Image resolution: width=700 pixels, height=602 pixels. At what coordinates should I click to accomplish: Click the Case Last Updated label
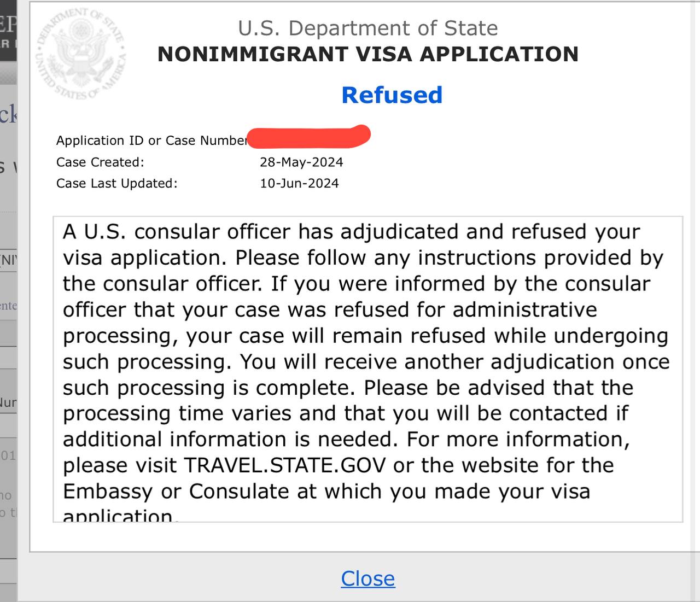point(117,183)
